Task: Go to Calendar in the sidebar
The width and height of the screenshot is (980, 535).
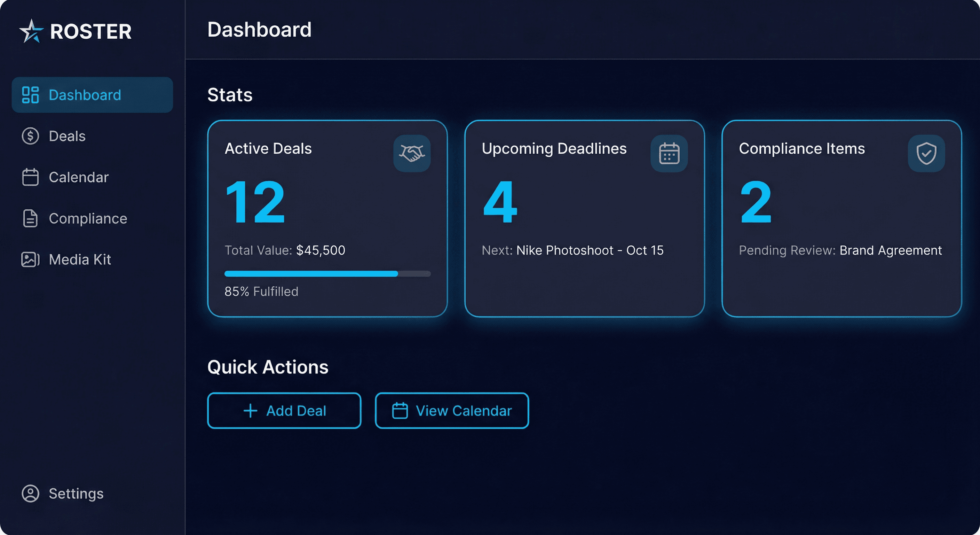Action: click(78, 177)
